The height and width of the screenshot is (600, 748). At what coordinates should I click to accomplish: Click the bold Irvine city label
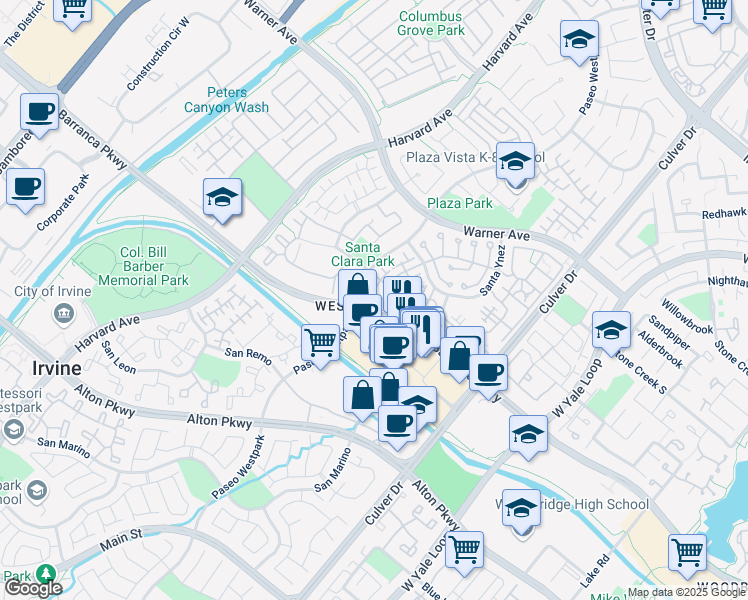(57, 368)
